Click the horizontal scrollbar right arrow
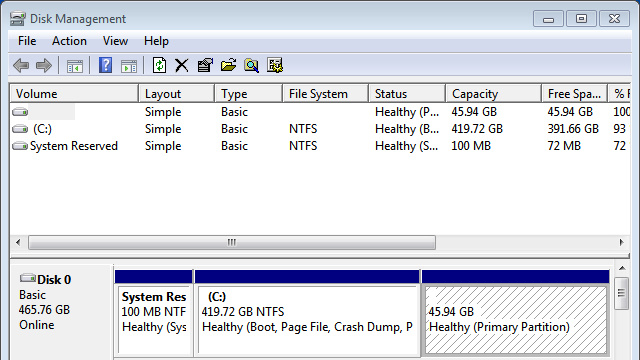The height and width of the screenshot is (360, 640). pos(621,242)
